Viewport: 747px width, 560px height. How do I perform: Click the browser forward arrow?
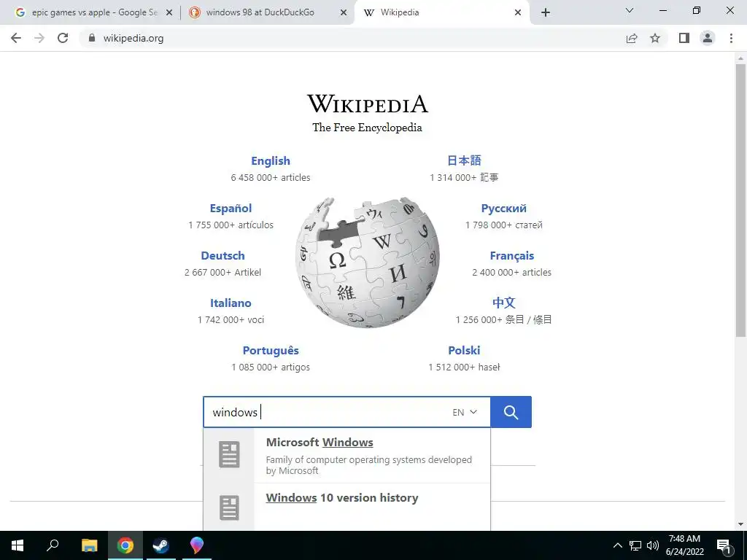(39, 38)
